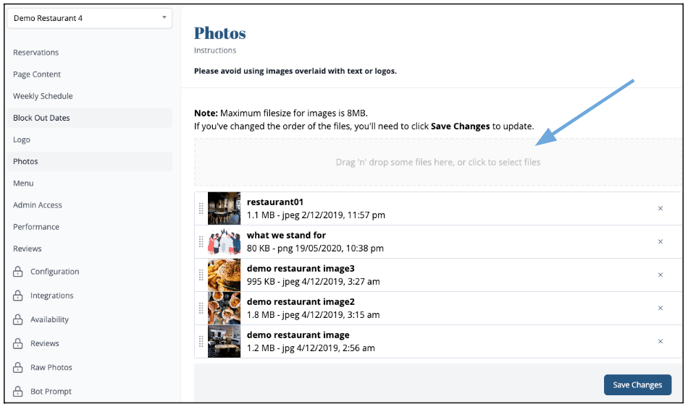The width and height of the screenshot is (688, 409).
Task: Select Block Out Dates in sidebar
Action: tap(90, 118)
